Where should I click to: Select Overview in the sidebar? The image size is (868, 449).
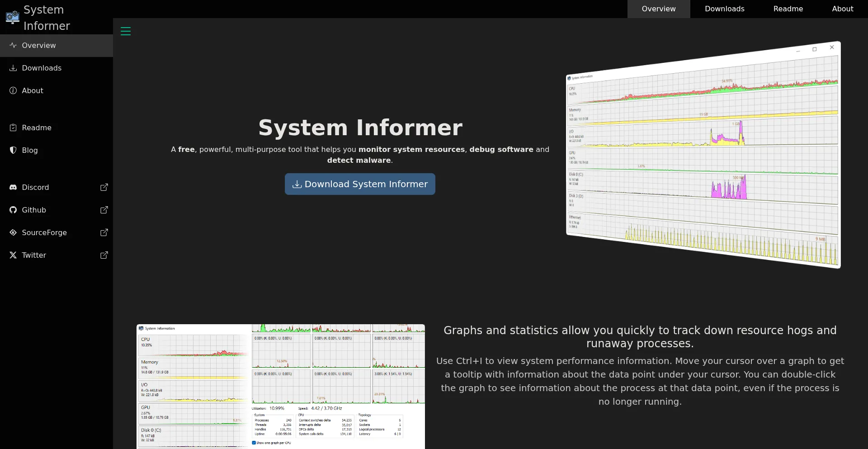click(x=57, y=45)
